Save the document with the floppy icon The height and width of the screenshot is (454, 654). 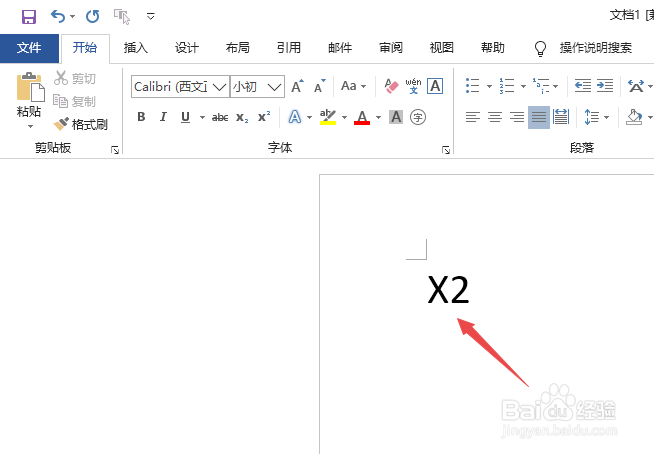pyautogui.click(x=29, y=17)
